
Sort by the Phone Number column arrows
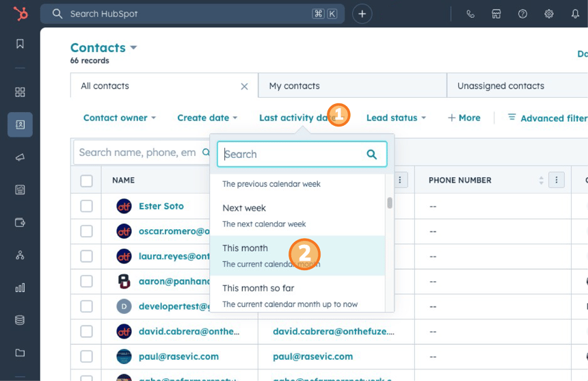coord(541,180)
